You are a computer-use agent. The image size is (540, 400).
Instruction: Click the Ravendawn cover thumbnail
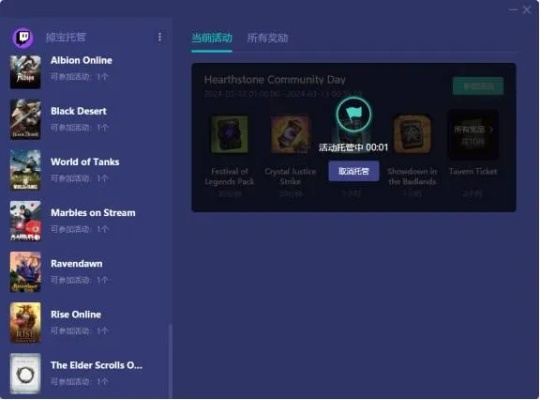pos(25,272)
